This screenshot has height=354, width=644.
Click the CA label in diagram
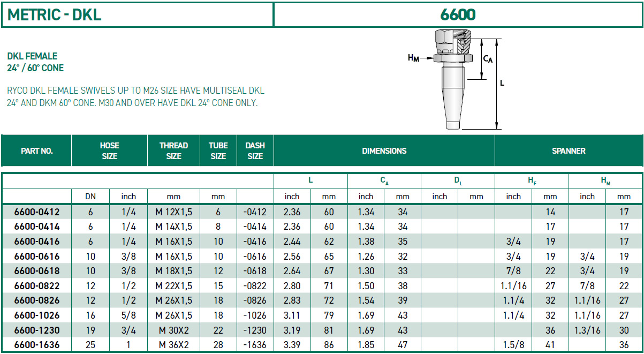[488, 59]
